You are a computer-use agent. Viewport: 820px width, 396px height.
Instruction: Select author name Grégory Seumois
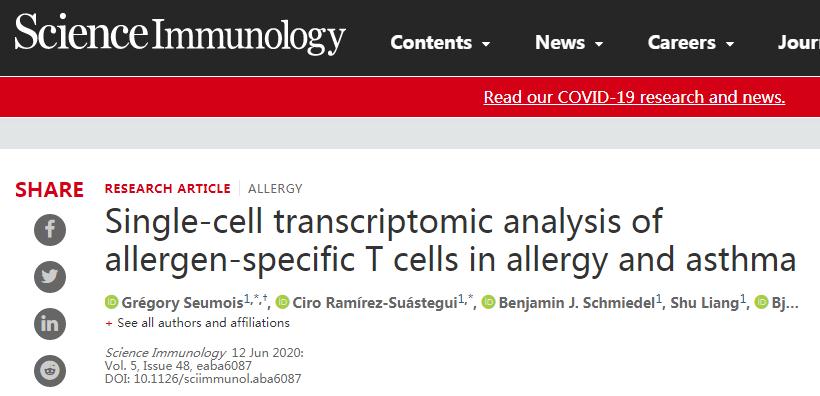click(183, 302)
